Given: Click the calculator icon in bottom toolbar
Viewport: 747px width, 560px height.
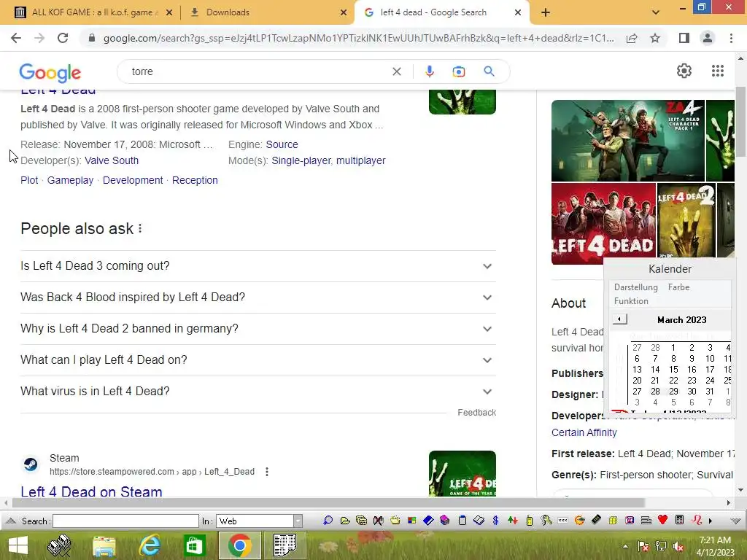Looking at the screenshot, I should point(680,520).
